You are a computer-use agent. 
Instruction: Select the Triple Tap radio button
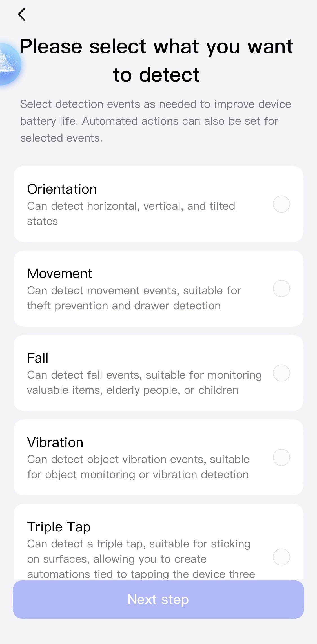coord(281,557)
